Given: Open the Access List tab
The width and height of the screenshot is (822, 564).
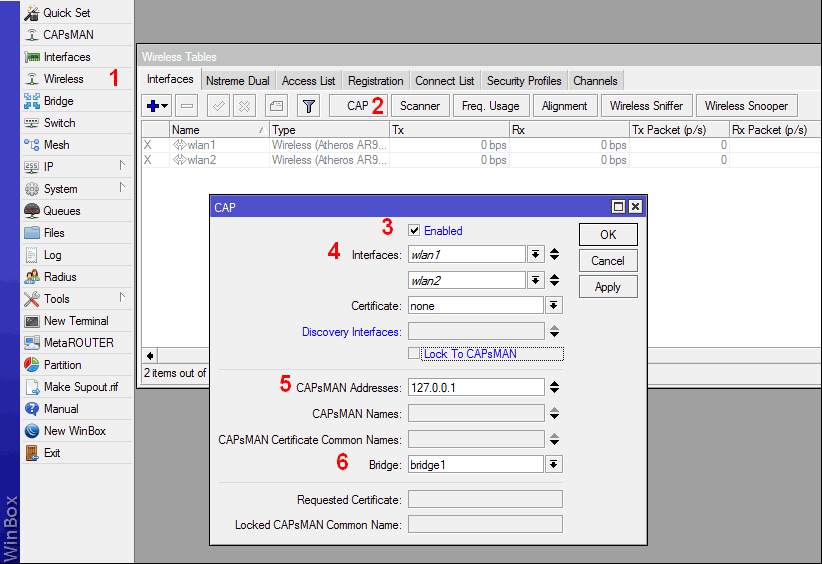Looking at the screenshot, I should [308, 81].
